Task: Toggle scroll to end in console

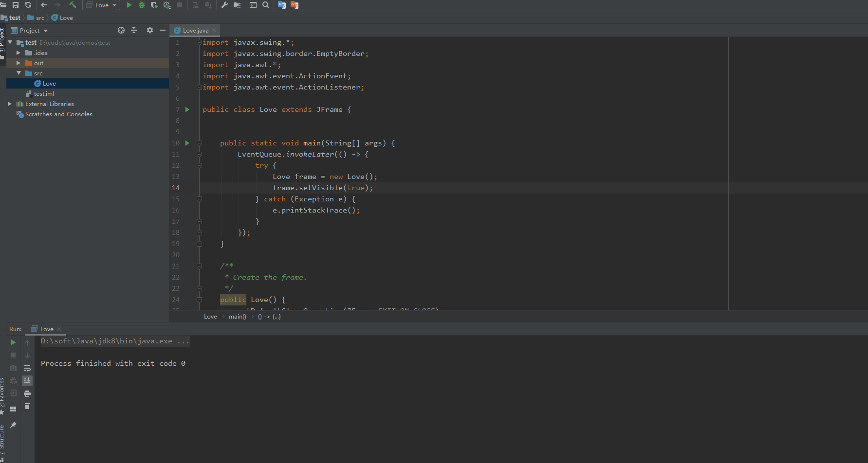Action: 27,381
